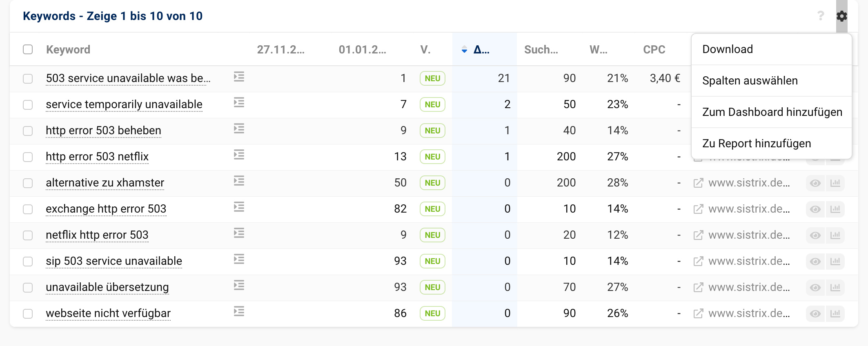Click SERP list icon for 'http error 503 beheben'

pos(239,129)
